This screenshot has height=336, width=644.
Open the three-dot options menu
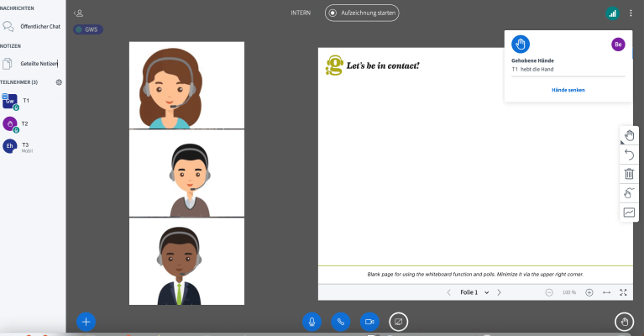point(630,13)
